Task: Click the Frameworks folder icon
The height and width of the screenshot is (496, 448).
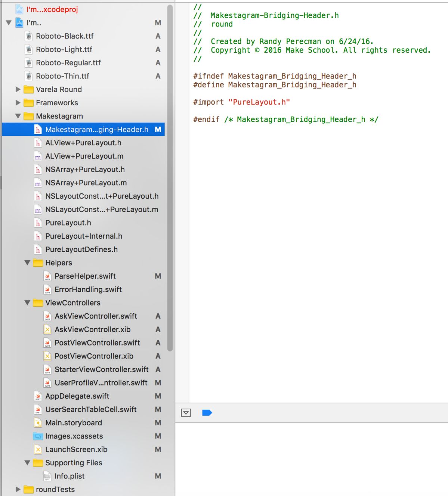Action: click(x=28, y=103)
